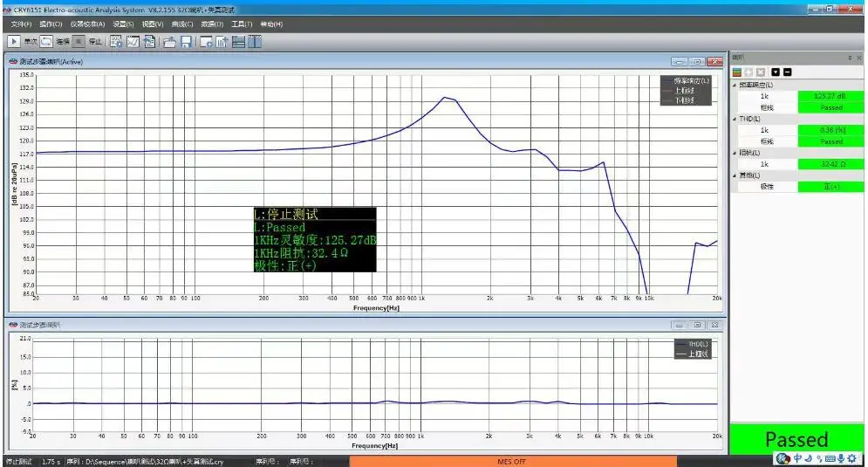Click the green Passed result banner
This screenshot has height=467, width=868.
pos(796,439)
